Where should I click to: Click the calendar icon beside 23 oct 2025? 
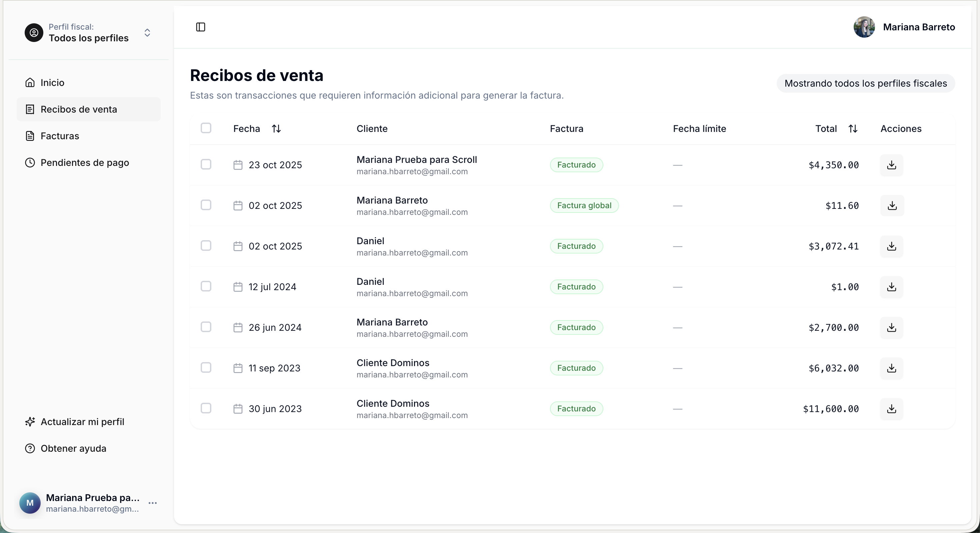pyautogui.click(x=238, y=164)
